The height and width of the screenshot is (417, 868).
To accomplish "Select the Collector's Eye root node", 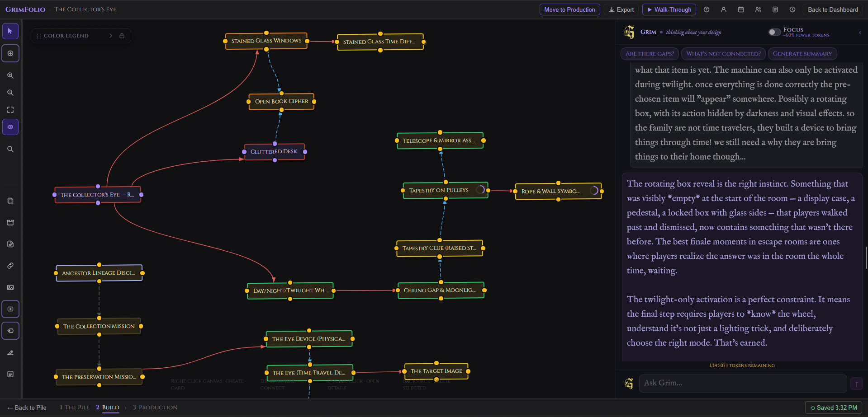I will 98,195.
